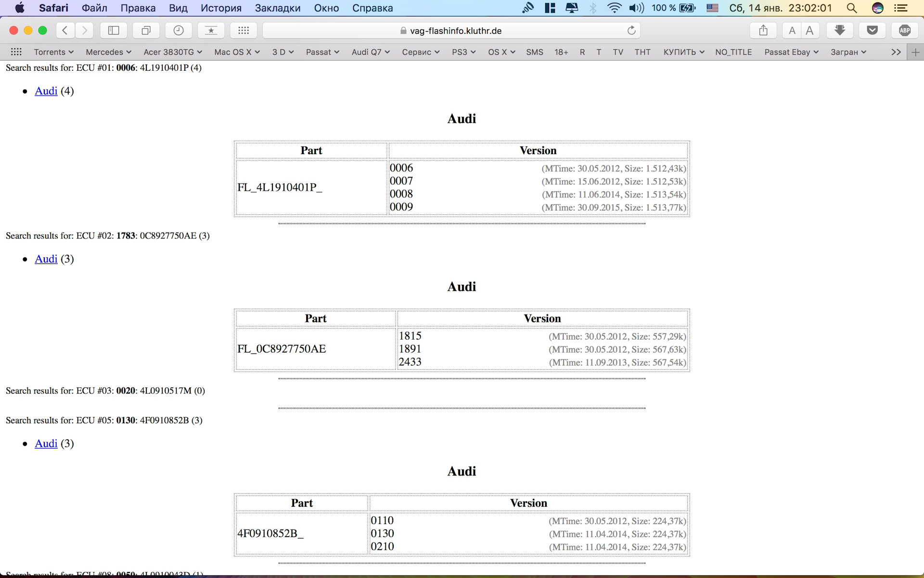
Task: Open the favorites grid icon in toolbar
Action: tap(244, 30)
